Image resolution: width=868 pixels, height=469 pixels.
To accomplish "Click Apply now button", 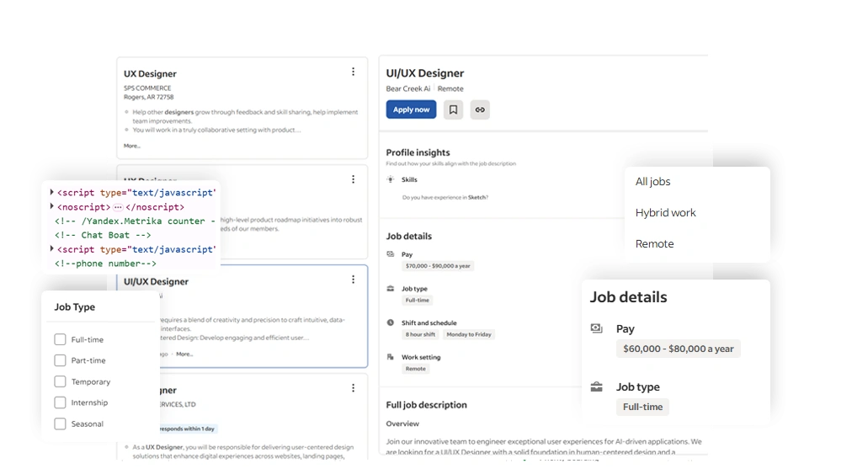I will [412, 109].
